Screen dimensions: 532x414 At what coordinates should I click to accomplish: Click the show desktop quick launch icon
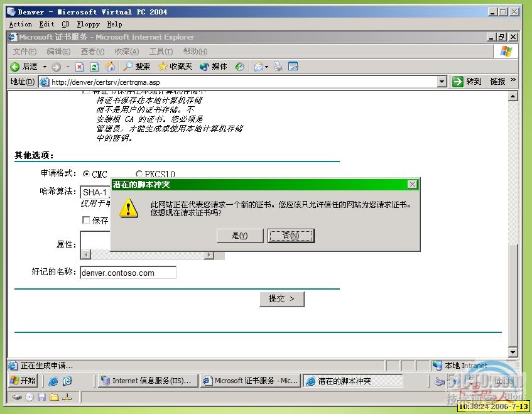pyautogui.click(x=67, y=381)
